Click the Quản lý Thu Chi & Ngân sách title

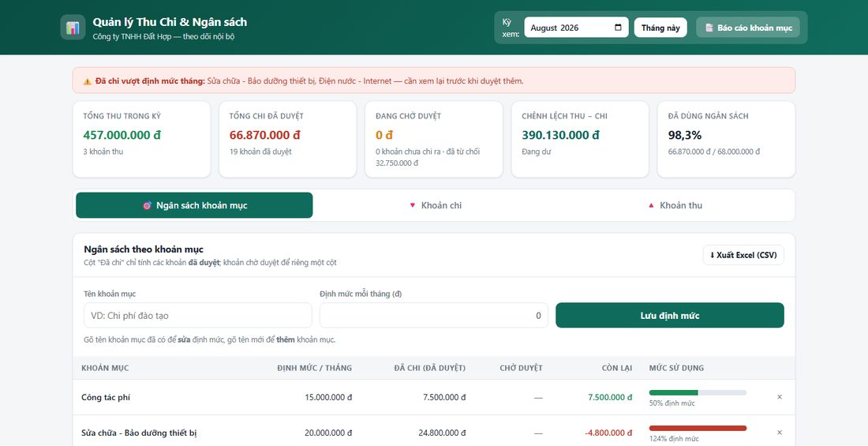tap(170, 22)
